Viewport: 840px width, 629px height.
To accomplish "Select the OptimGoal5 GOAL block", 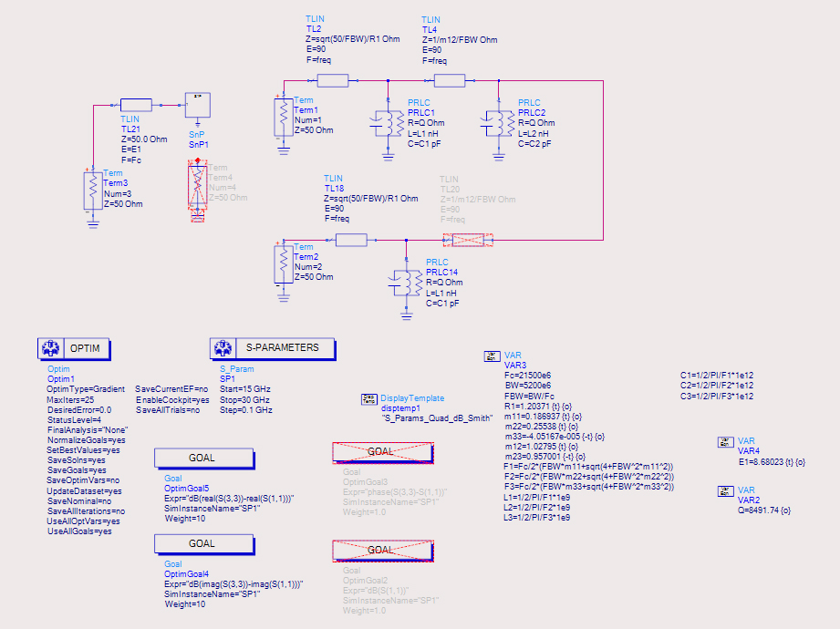I will click(x=202, y=459).
